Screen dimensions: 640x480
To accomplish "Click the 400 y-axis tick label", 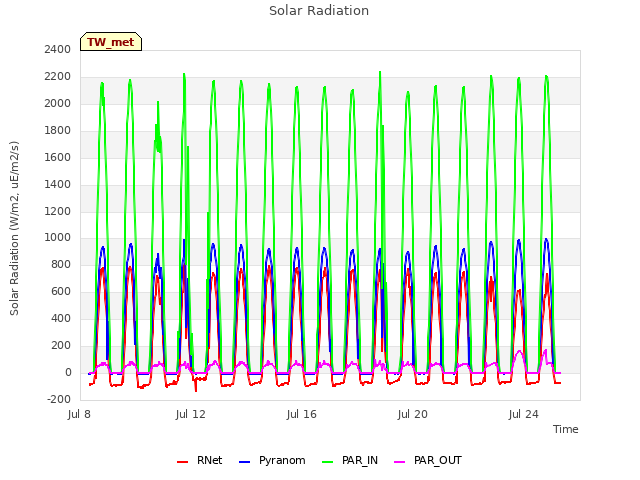I will (x=61, y=318).
